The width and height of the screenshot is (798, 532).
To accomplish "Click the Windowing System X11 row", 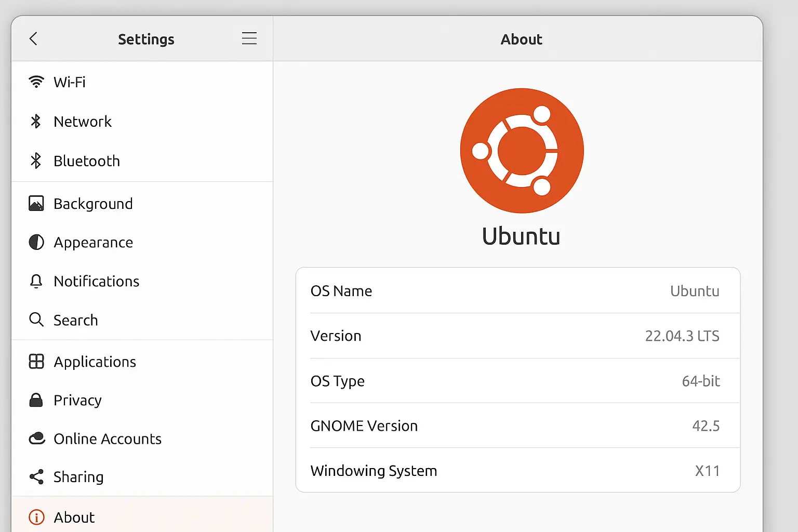I will 520,470.
